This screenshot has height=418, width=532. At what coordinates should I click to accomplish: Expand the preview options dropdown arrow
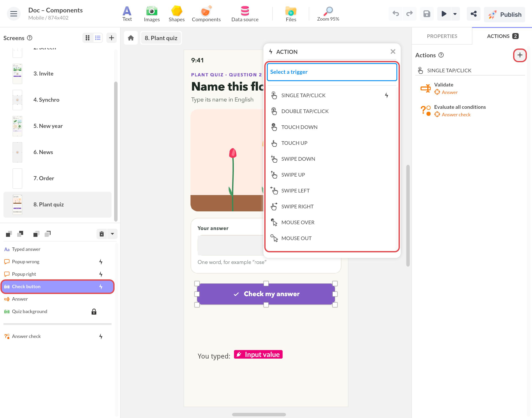[455, 14]
